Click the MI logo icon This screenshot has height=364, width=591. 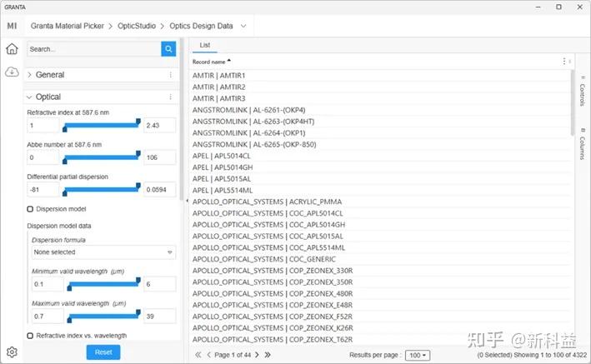tap(12, 26)
